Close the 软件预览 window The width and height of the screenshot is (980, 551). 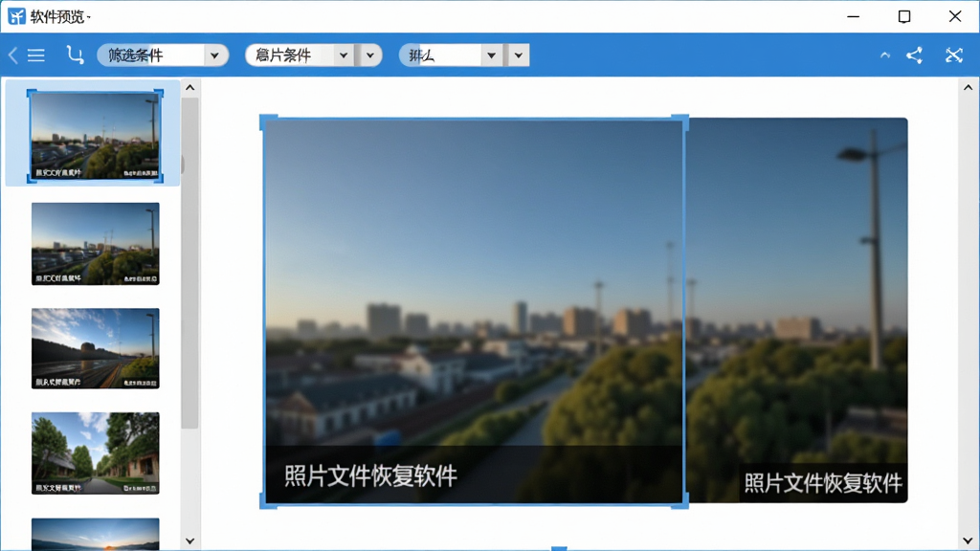click(955, 16)
